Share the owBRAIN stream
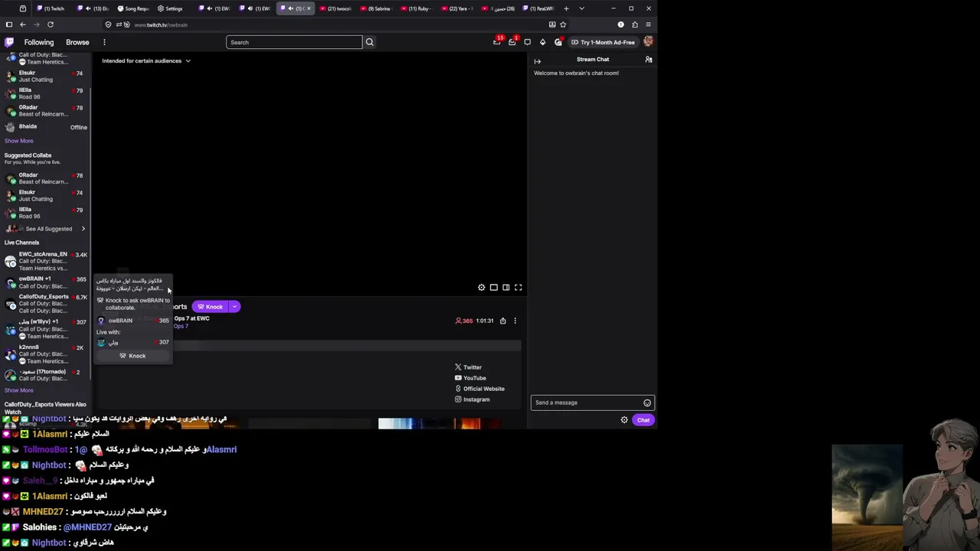The height and width of the screenshot is (551, 980). [503, 321]
